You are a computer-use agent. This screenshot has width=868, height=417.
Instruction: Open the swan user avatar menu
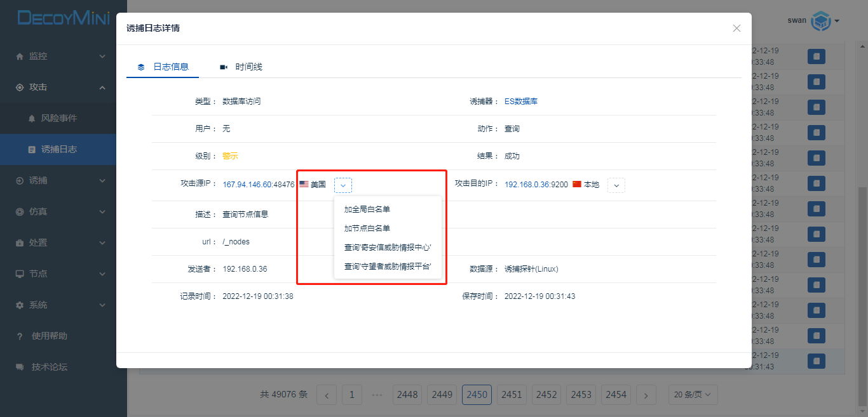(823, 20)
